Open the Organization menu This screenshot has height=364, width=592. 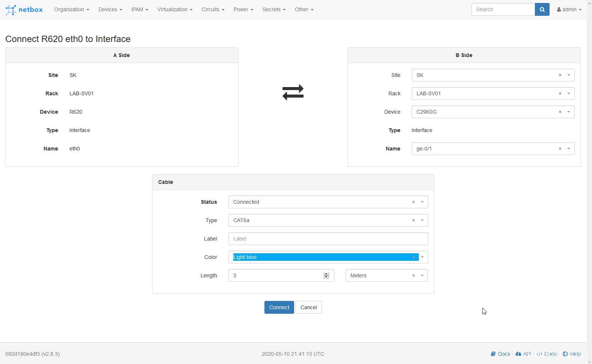(72, 9)
